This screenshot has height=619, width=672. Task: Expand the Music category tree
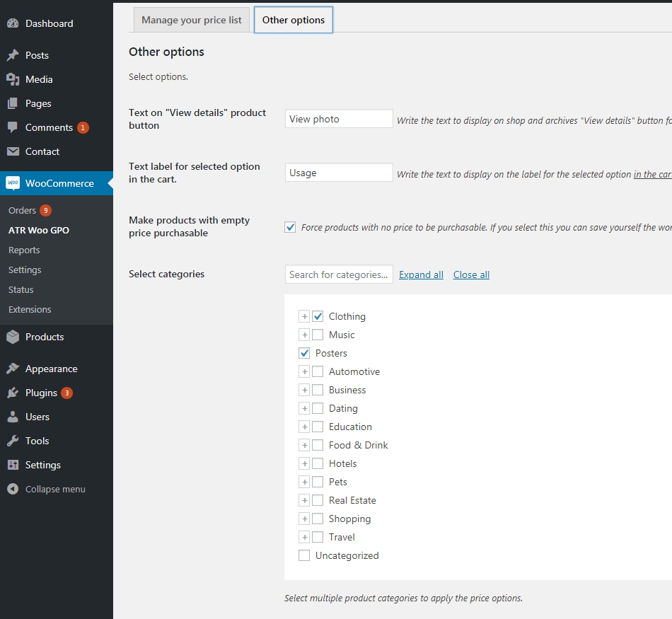tap(304, 335)
